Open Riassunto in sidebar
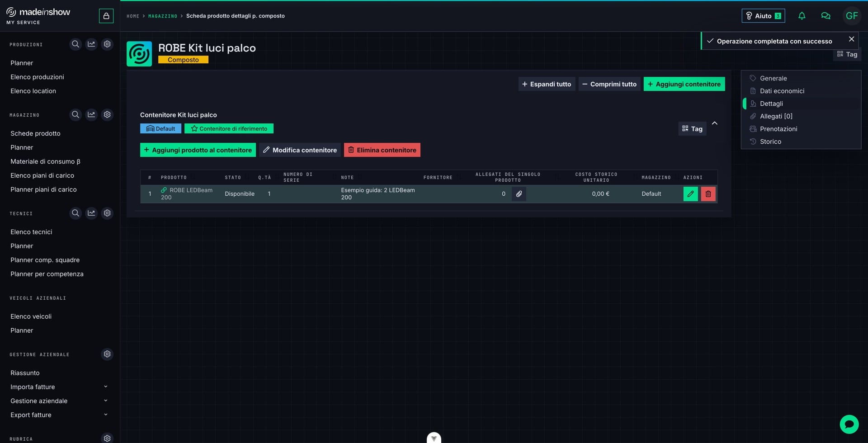Image resolution: width=868 pixels, height=443 pixels. (x=25, y=373)
